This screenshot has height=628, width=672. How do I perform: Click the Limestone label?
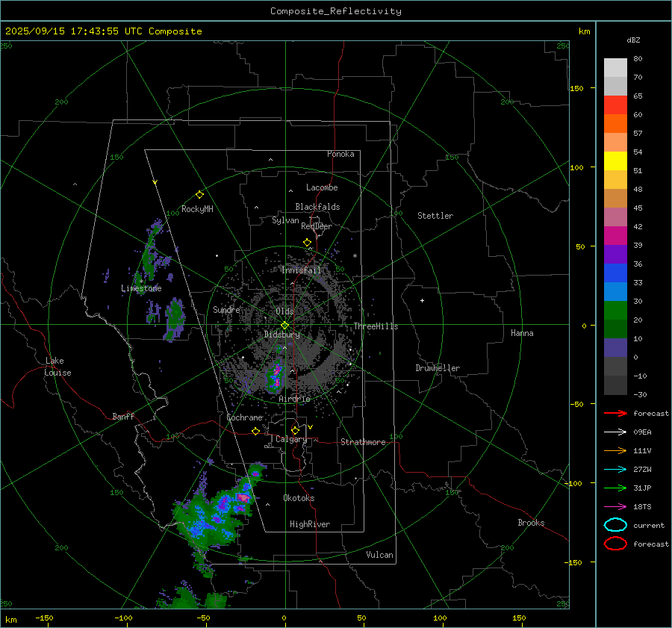[x=141, y=288]
